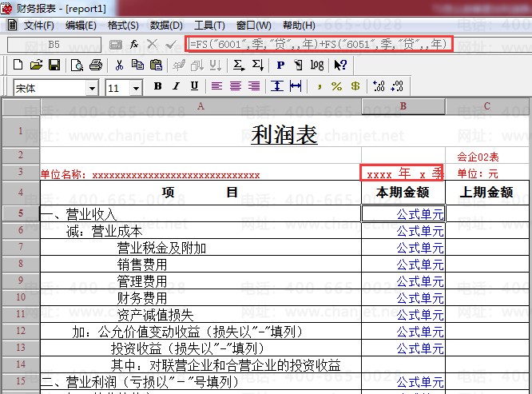Toggle Italic formatting
Viewport: 532px width, 394px height.
pos(177,86)
